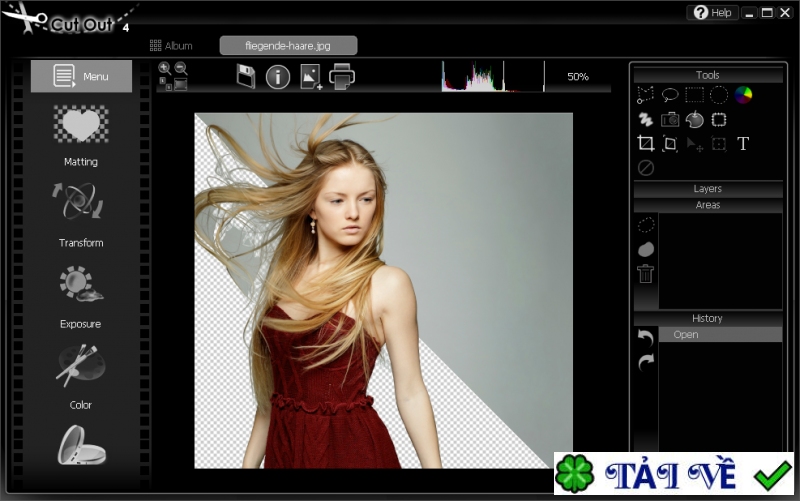Select the rectangular marquee tool
The width and height of the screenshot is (800, 501).
694,95
